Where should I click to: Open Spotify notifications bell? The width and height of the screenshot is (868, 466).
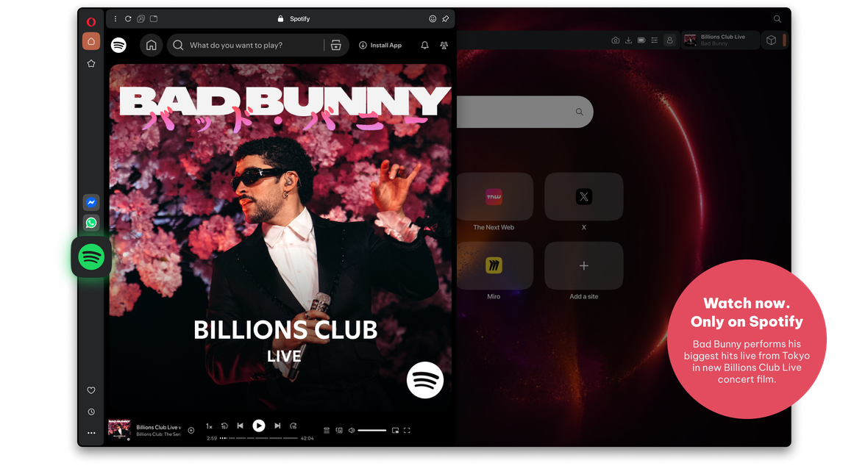[x=424, y=46]
